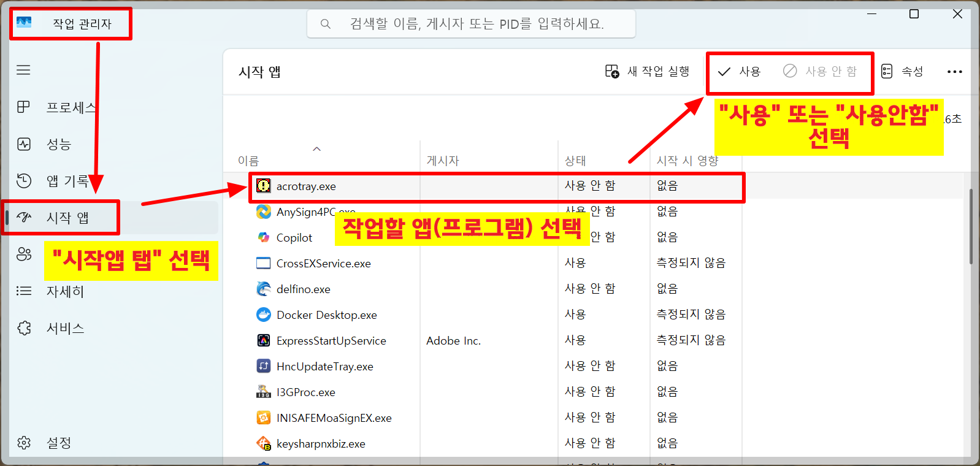Click CrossEXService.exe status 사용
The width and height of the screenshot is (980, 466).
click(575, 263)
